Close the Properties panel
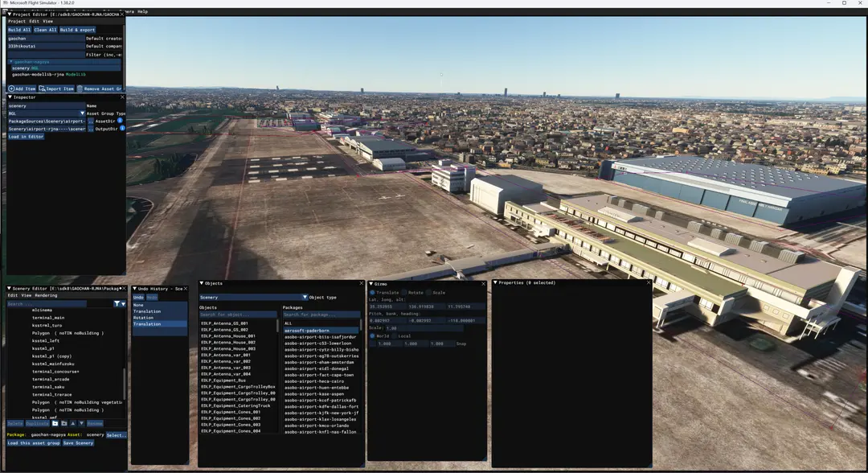This screenshot has width=868, height=473. click(649, 282)
